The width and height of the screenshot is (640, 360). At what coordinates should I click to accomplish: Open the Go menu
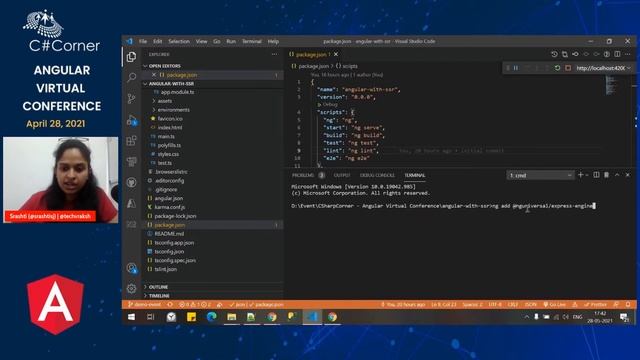pyautogui.click(x=216, y=41)
